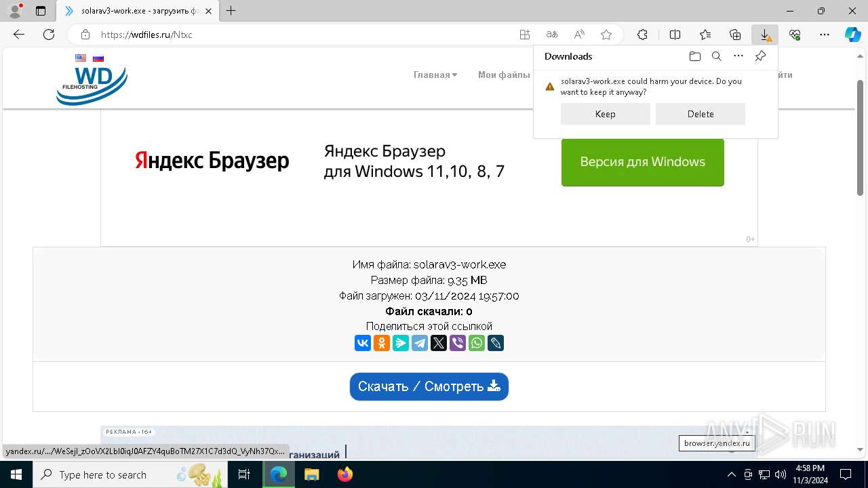View site information lock icon
Viewport: 868px width, 488px height.
click(x=85, y=35)
